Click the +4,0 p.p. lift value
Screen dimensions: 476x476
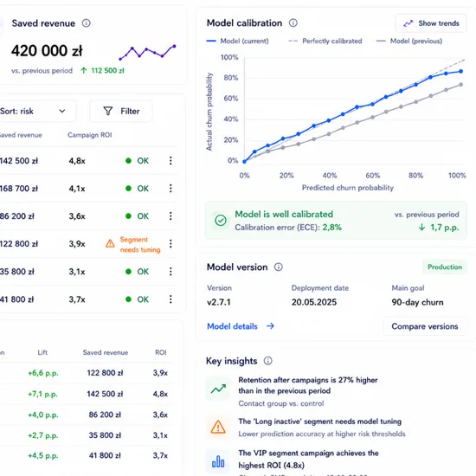(42, 415)
